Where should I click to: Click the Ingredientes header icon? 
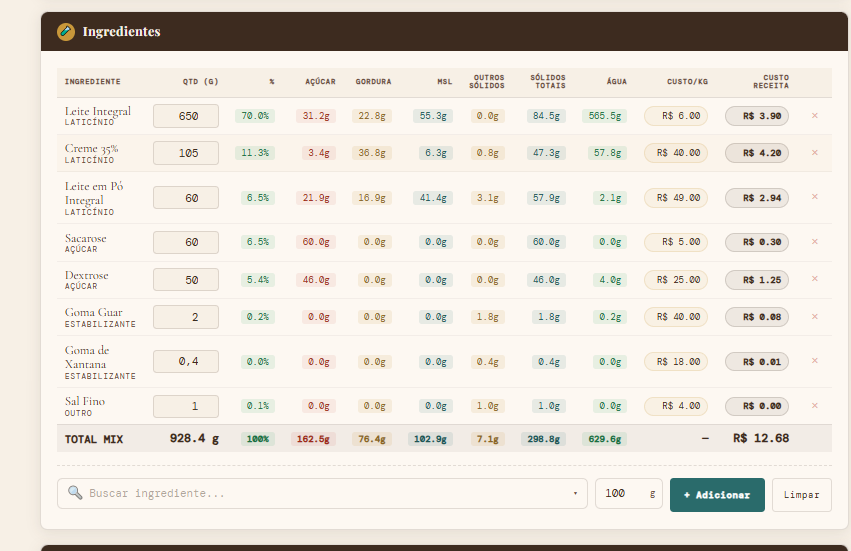click(66, 32)
